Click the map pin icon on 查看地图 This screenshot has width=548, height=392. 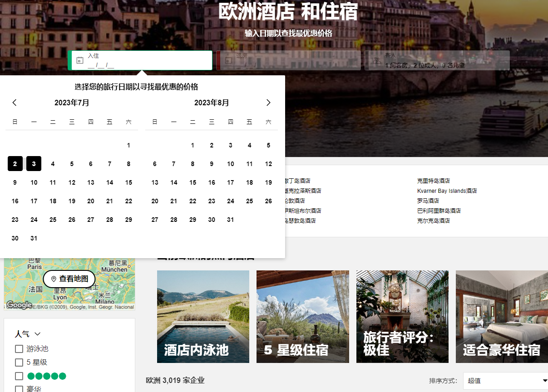pyautogui.click(x=54, y=279)
